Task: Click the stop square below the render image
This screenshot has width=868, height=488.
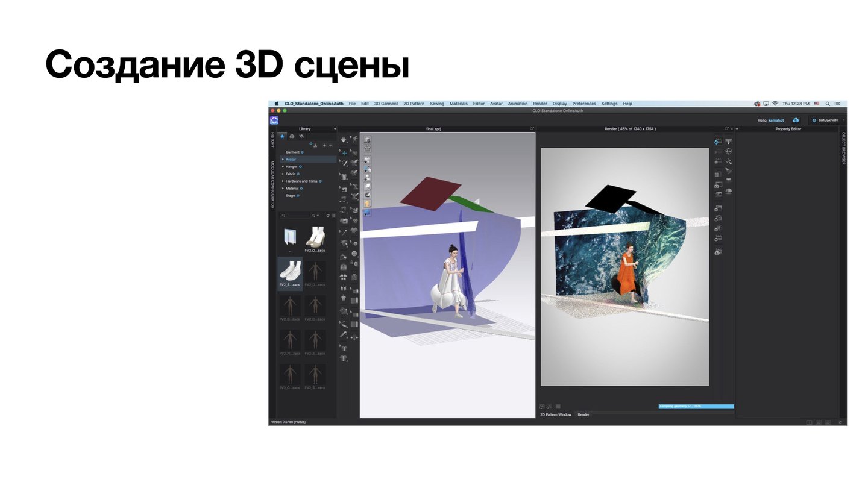Action: (558, 407)
